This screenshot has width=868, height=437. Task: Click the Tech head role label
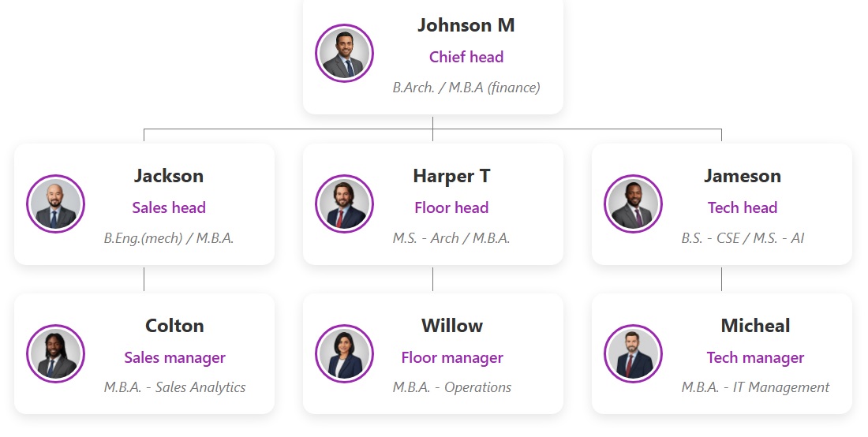[x=742, y=207]
